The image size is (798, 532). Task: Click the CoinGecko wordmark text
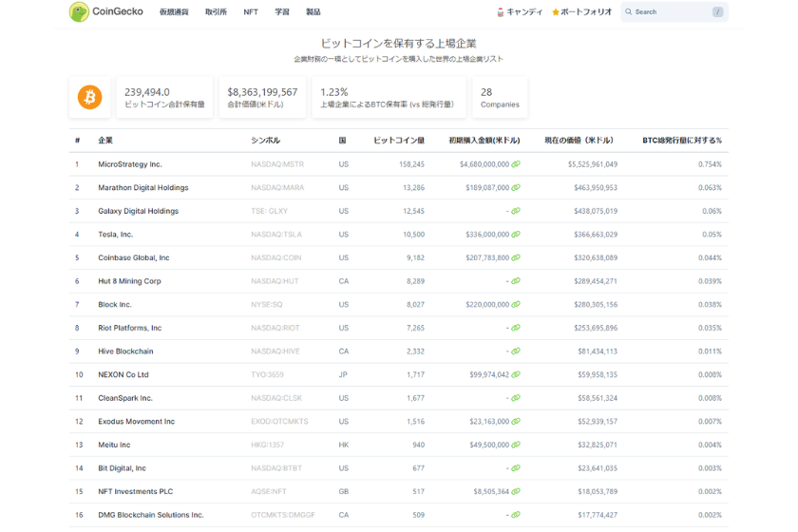tap(118, 11)
